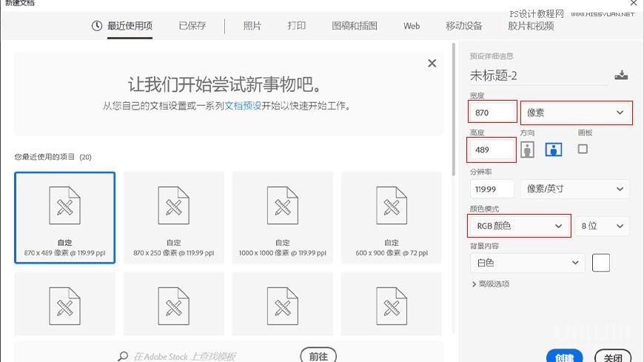
Task: Select the 870 x 250 像素 preset document
Action: pos(173,217)
